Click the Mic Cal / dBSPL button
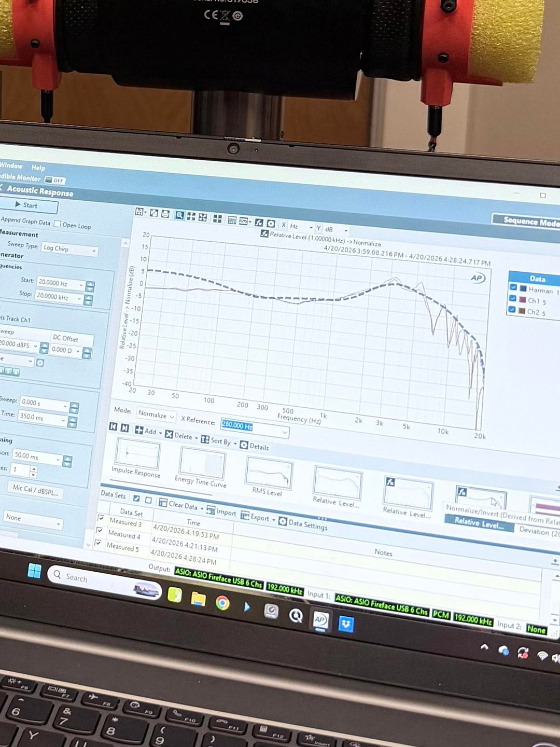The width and height of the screenshot is (560, 747). coord(35,489)
